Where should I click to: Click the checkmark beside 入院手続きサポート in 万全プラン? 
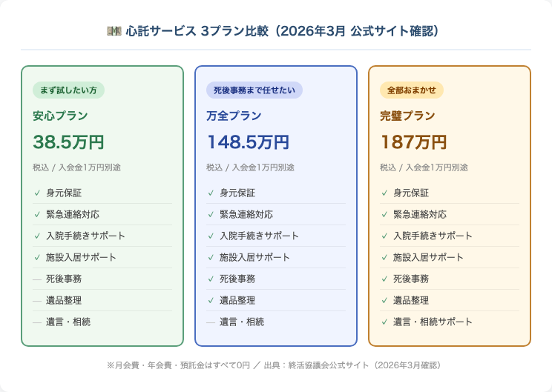211,236
